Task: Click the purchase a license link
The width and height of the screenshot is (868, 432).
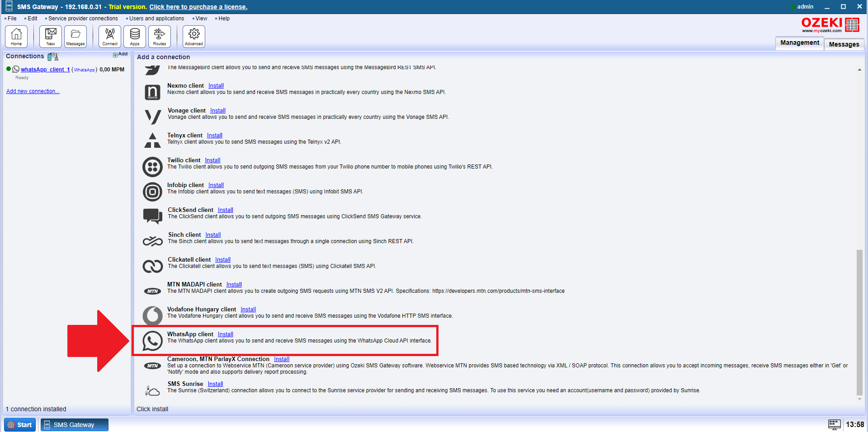Action: tap(198, 7)
